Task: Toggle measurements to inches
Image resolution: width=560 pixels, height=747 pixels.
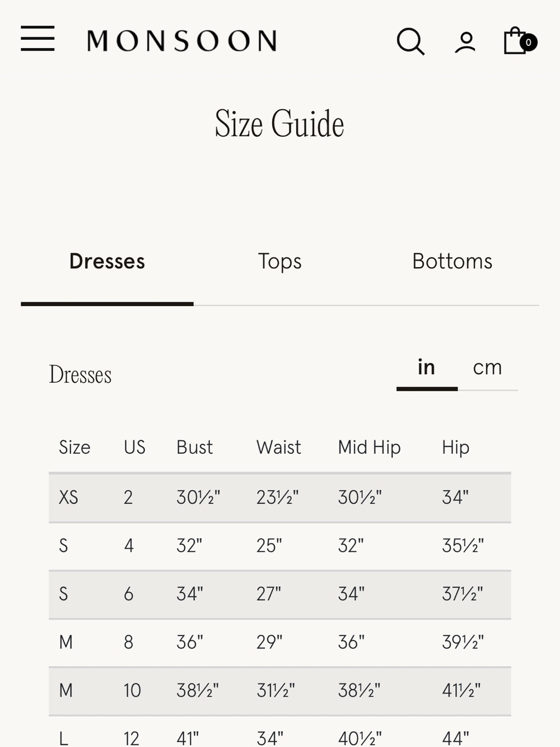Action: click(x=427, y=368)
